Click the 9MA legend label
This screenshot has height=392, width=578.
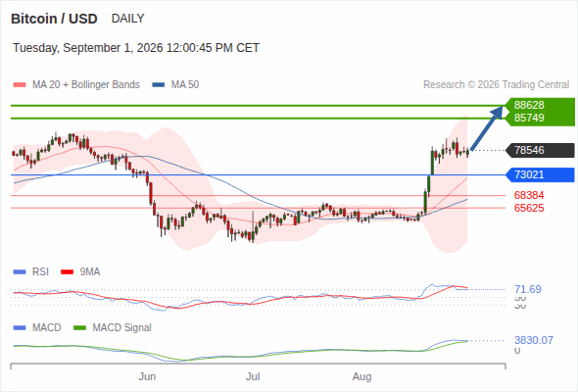[x=90, y=272]
